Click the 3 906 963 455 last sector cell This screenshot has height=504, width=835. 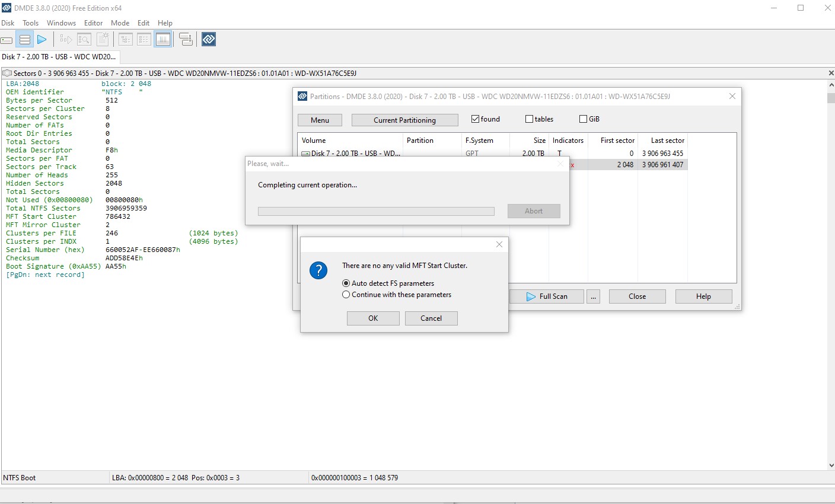[662, 154]
